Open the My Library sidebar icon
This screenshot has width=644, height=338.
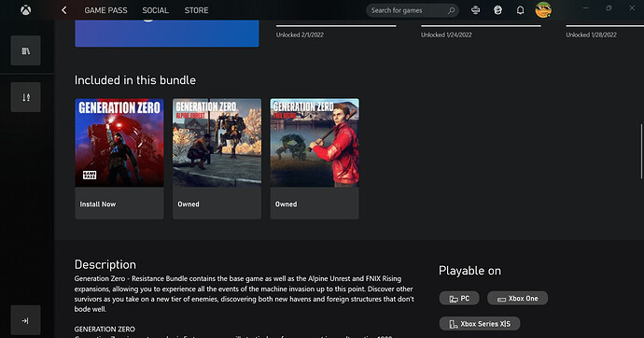click(x=25, y=50)
